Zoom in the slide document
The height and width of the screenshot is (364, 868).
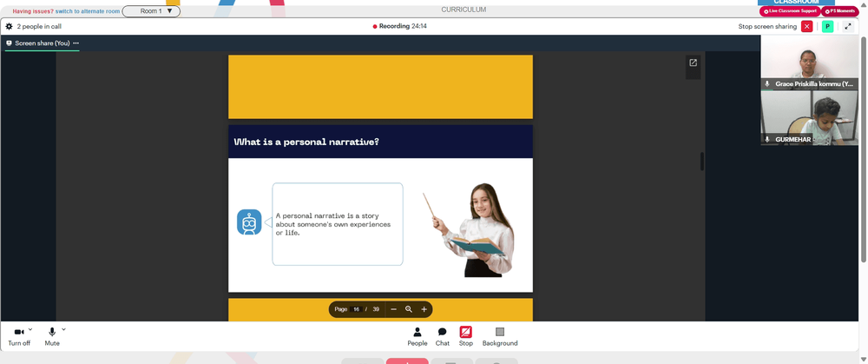424,309
